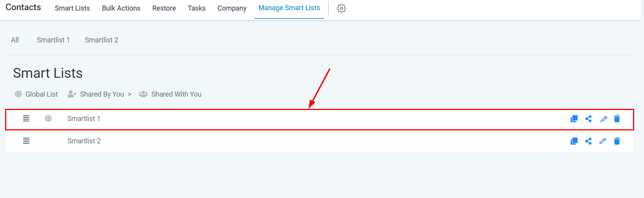Share Smartlist 1 via share icon
644x198 pixels.
pos(588,119)
